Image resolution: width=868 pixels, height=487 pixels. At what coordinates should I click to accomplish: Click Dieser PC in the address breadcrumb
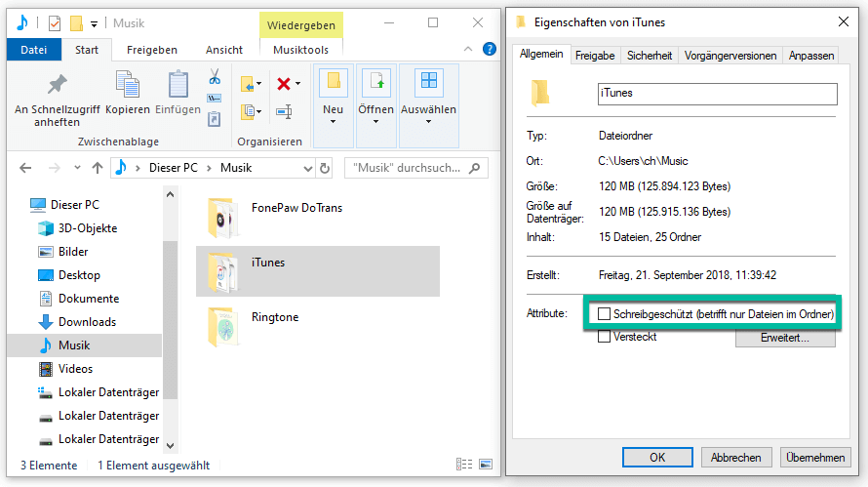pyautogui.click(x=174, y=168)
